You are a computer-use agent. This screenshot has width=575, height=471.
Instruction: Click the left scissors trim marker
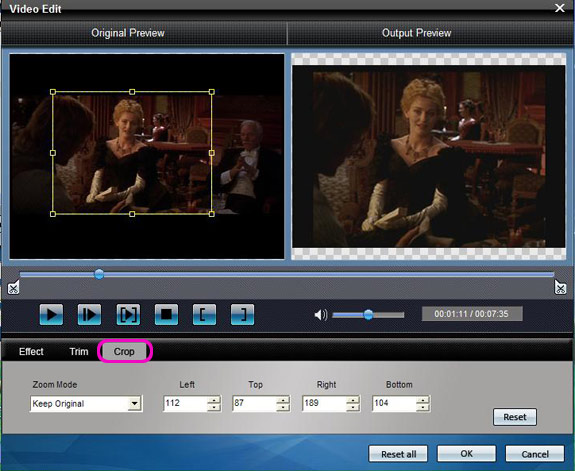pyautogui.click(x=14, y=288)
